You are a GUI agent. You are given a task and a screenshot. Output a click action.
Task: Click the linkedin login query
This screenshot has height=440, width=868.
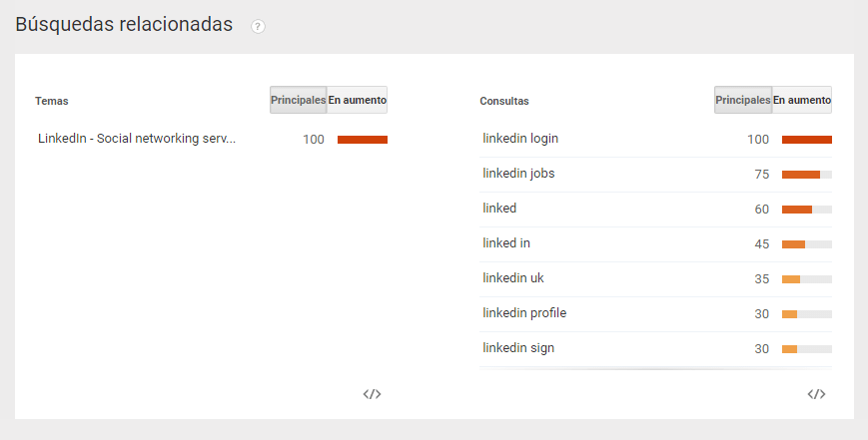(x=520, y=139)
